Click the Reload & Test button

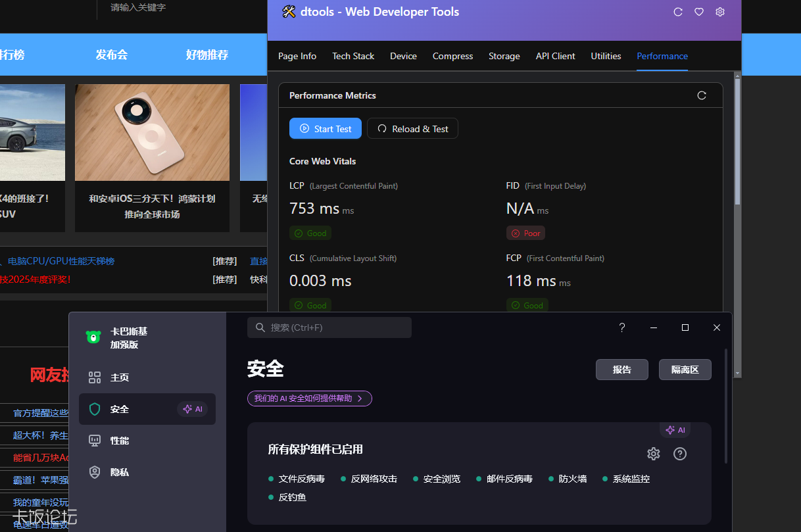pyautogui.click(x=412, y=129)
